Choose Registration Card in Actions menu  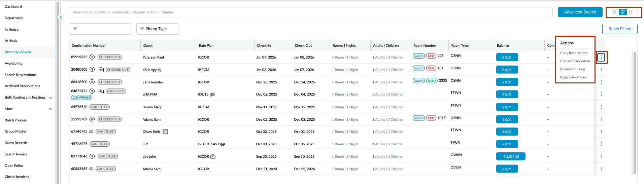(573, 77)
